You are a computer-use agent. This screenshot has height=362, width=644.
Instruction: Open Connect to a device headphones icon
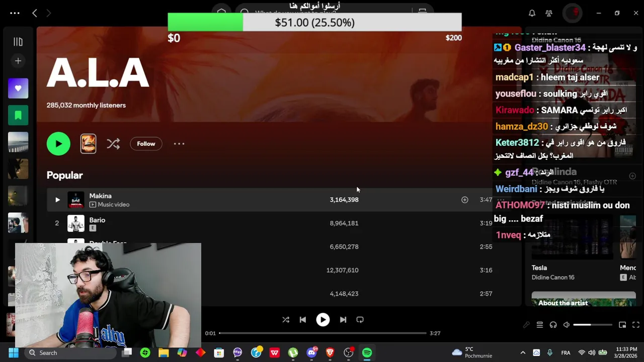click(x=553, y=325)
